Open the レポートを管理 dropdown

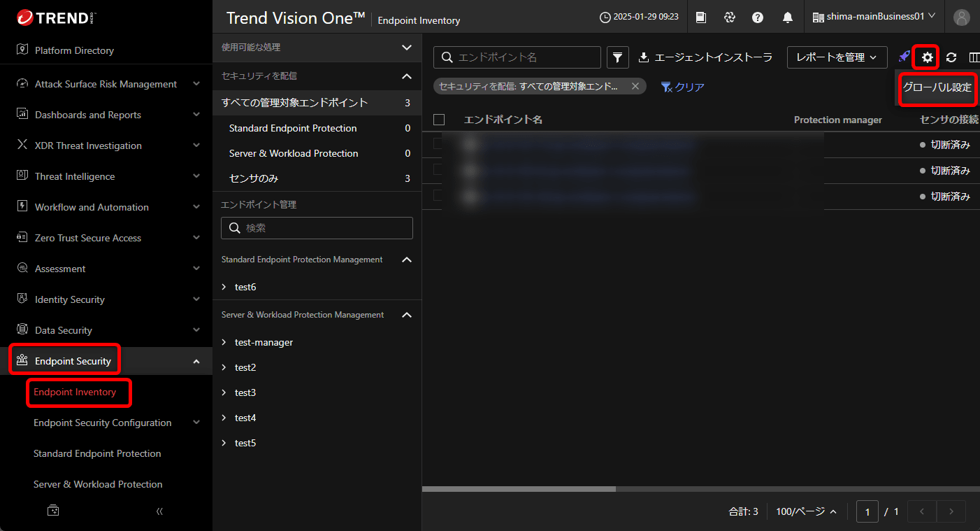pyautogui.click(x=837, y=57)
